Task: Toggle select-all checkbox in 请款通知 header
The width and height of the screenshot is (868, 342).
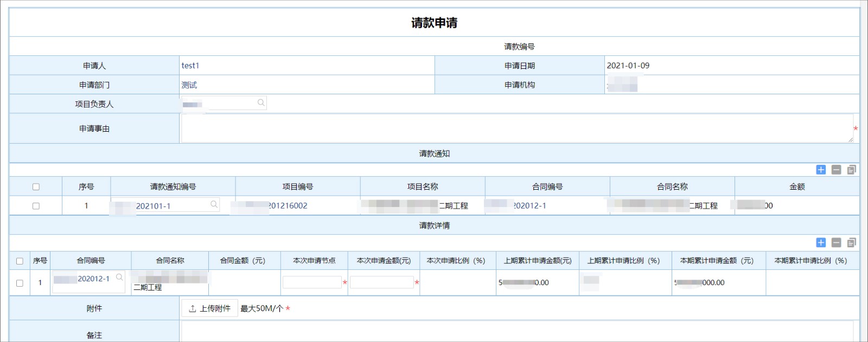Action: tap(36, 186)
